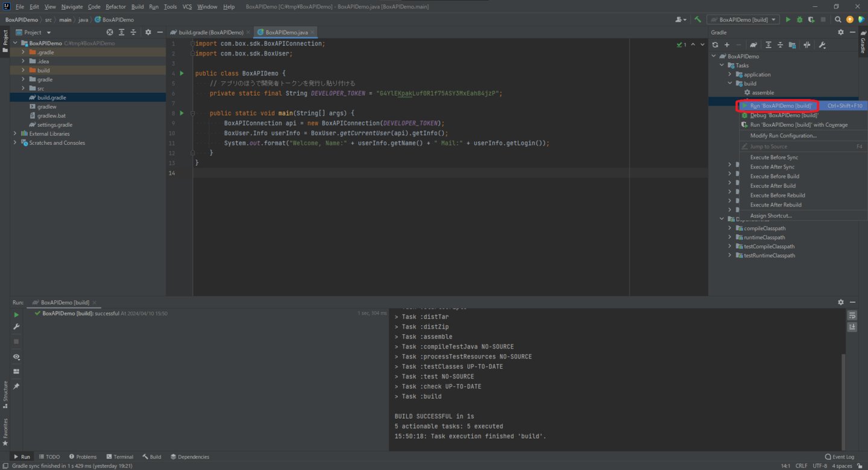Start debugging with the bug icon
868x470 pixels.
click(x=799, y=19)
